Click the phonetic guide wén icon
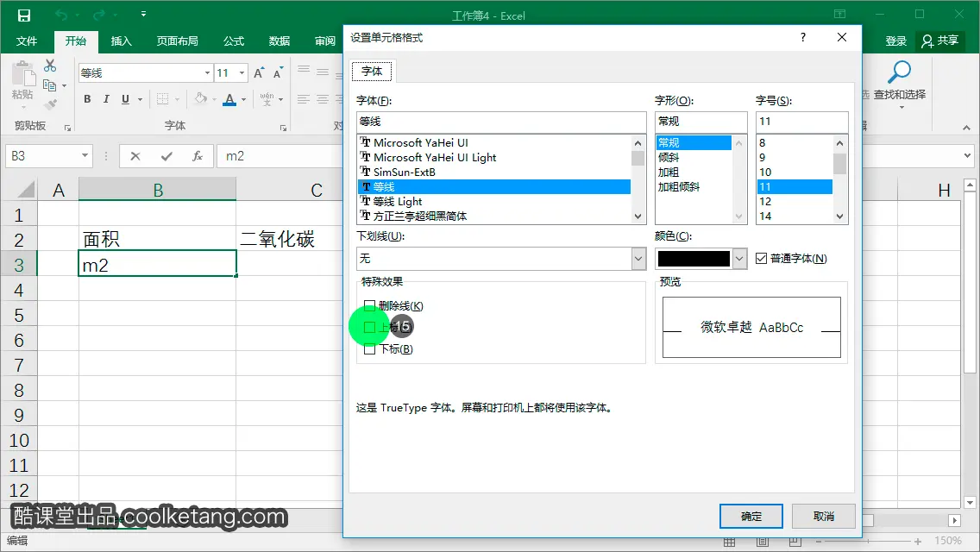Screen dimensions: 980x552 click(267, 99)
